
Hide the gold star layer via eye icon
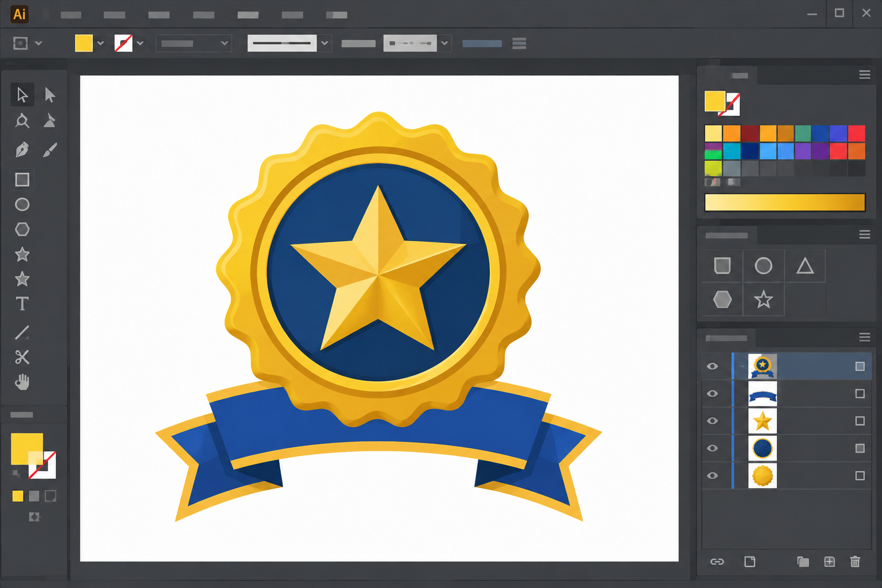click(713, 421)
